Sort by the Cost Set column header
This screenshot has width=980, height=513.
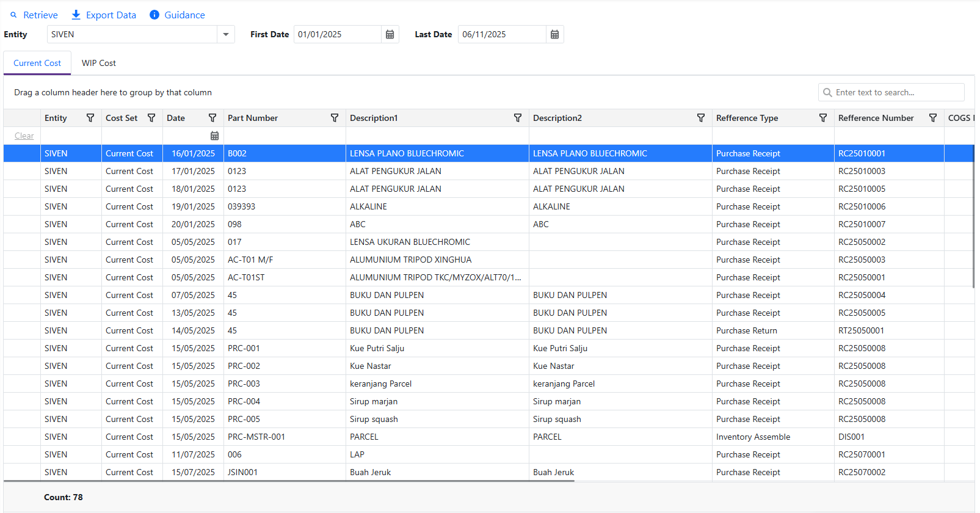tap(122, 118)
